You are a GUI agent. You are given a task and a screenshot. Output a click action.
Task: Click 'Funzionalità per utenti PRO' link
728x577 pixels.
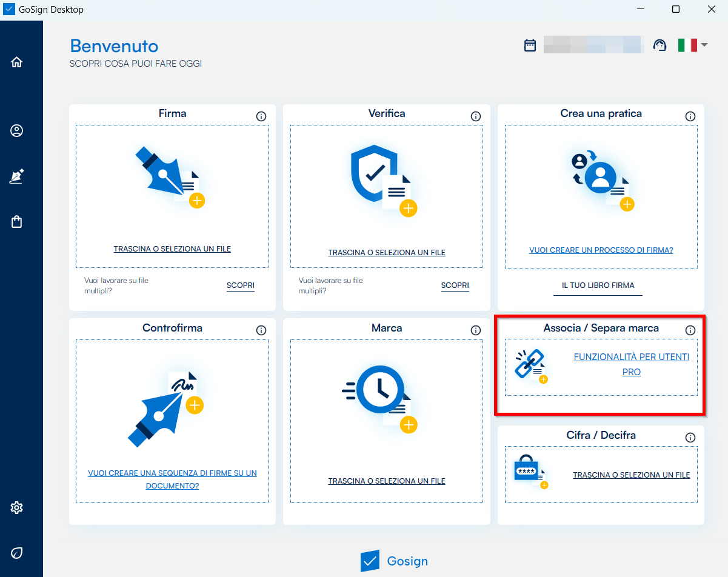(x=631, y=364)
